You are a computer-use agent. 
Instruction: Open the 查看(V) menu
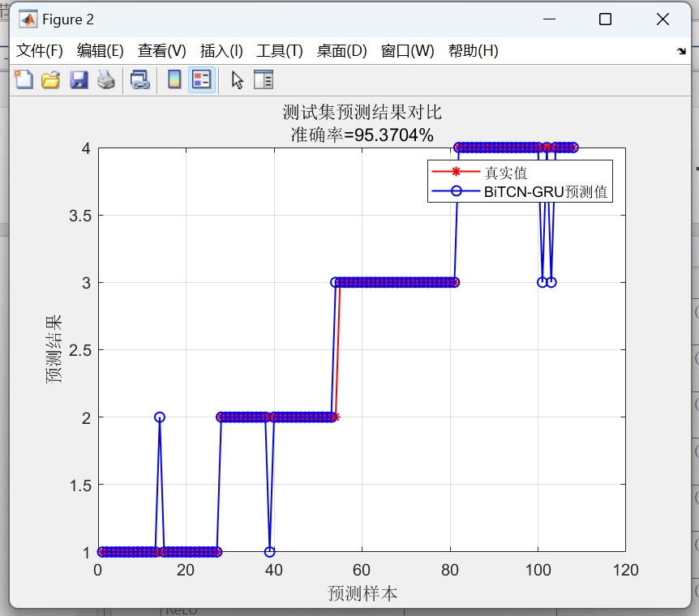coord(160,49)
